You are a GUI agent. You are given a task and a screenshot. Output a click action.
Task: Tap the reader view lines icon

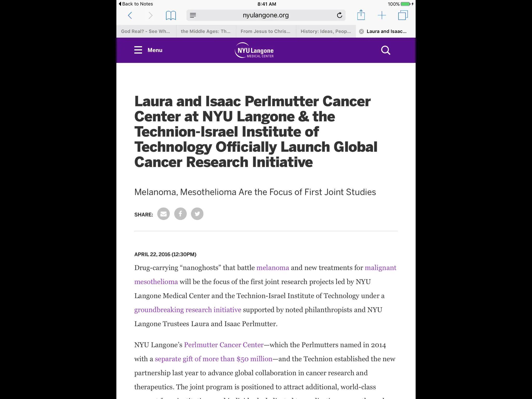(x=193, y=15)
